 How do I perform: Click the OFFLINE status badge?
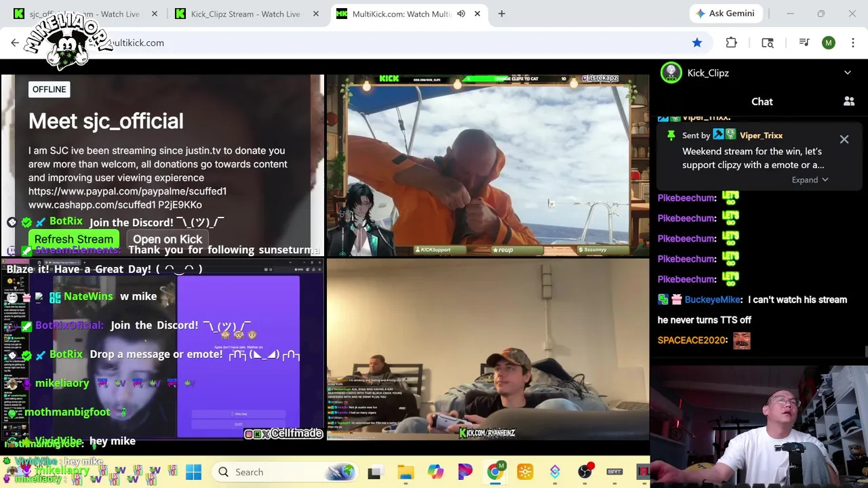click(x=50, y=89)
